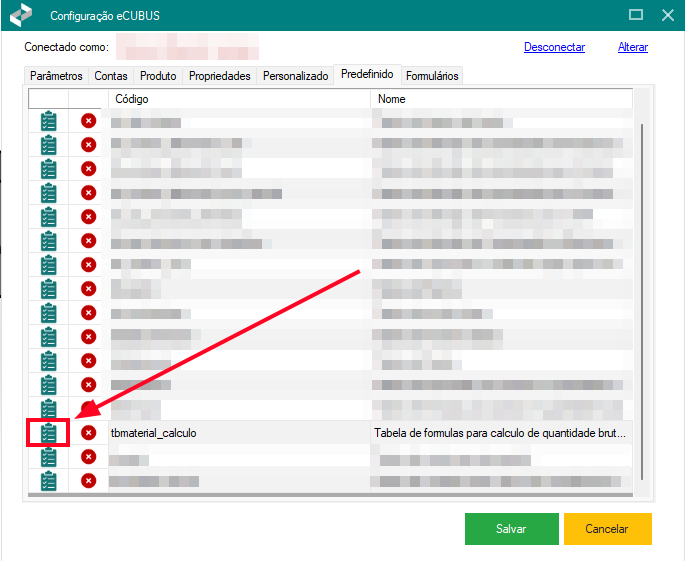Image resolution: width=685 pixels, height=561 pixels.
Task: Click the eCUBUS logo in the title bar
Action: pyautogui.click(x=21, y=16)
